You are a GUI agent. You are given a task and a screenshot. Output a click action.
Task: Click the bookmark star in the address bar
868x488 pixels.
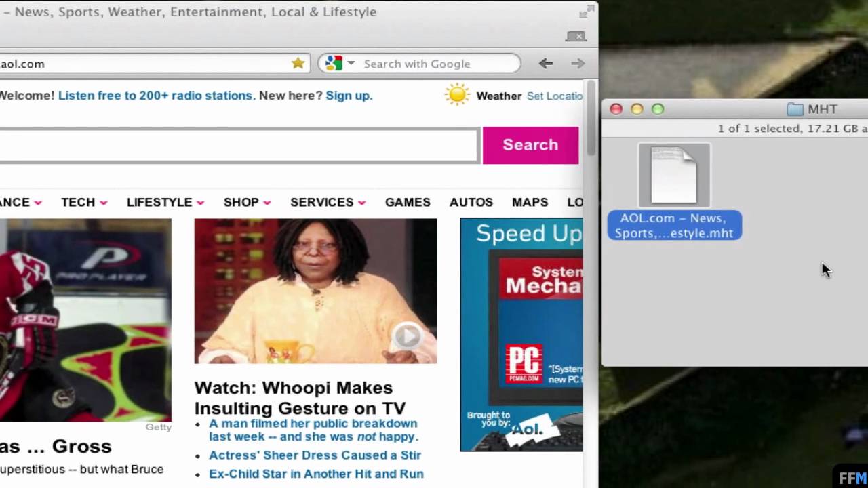coord(298,63)
